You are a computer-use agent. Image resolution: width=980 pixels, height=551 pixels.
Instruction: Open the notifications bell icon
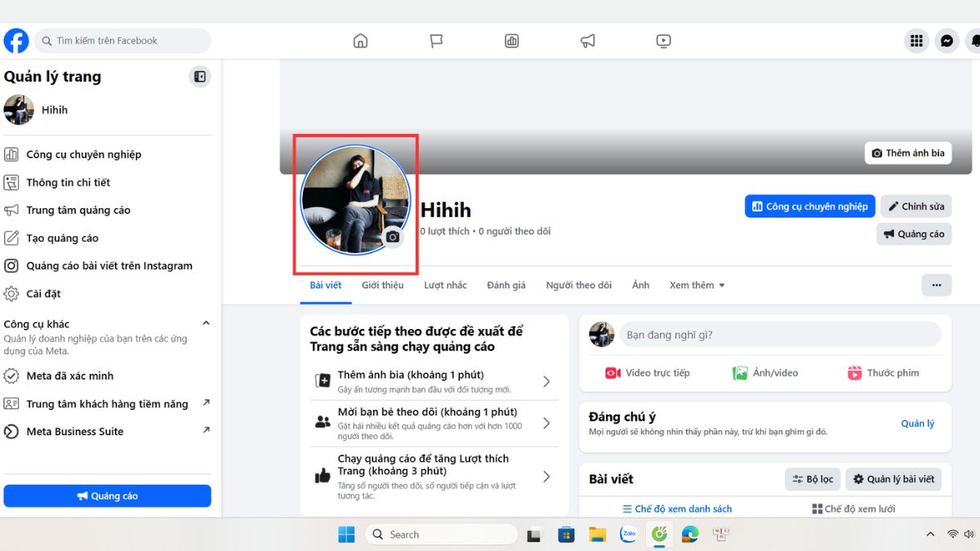973,41
